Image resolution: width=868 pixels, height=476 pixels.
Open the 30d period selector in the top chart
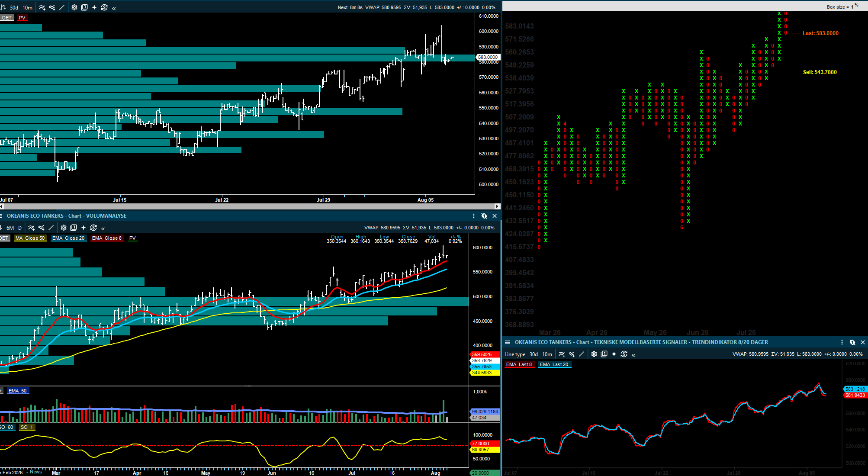click(14, 8)
